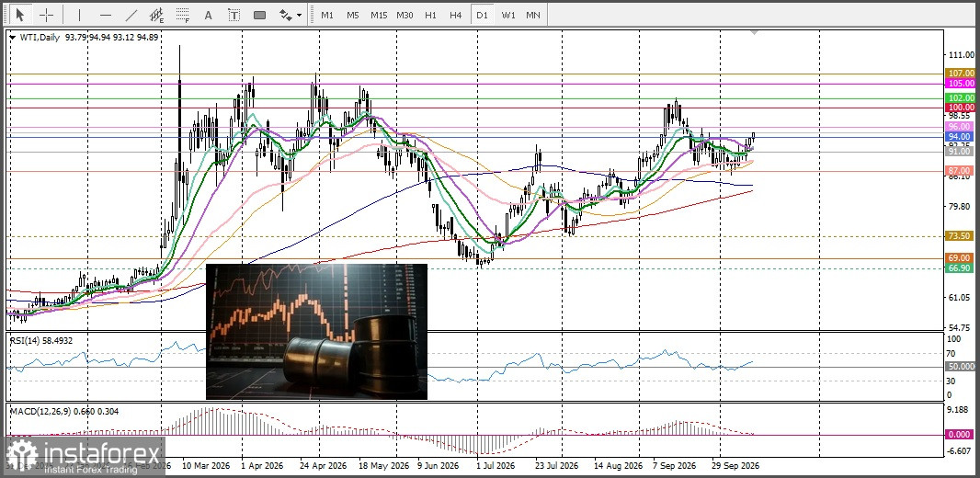Viewport: 980px width, 478px height.
Task: Click the chart shift marker triangle
Action: (755, 32)
